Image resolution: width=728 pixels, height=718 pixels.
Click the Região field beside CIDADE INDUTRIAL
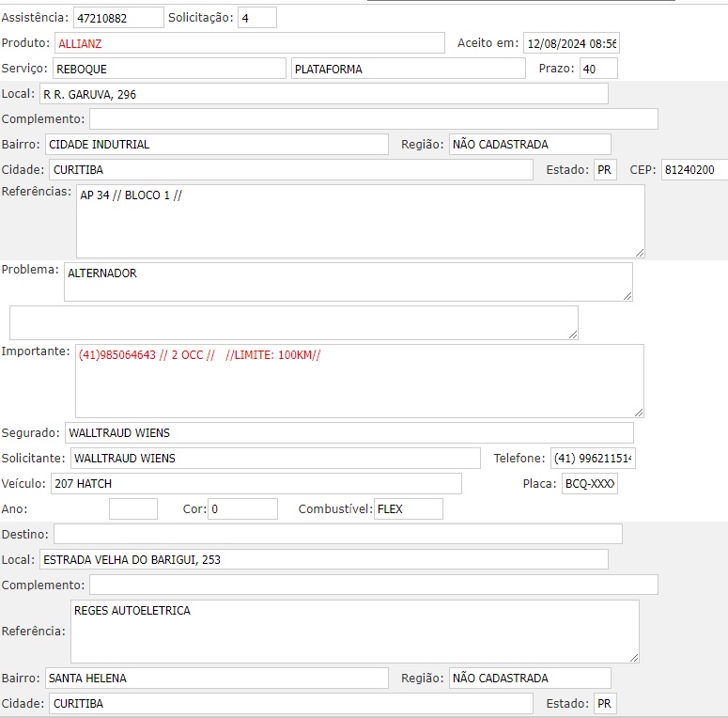(x=530, y=145)
